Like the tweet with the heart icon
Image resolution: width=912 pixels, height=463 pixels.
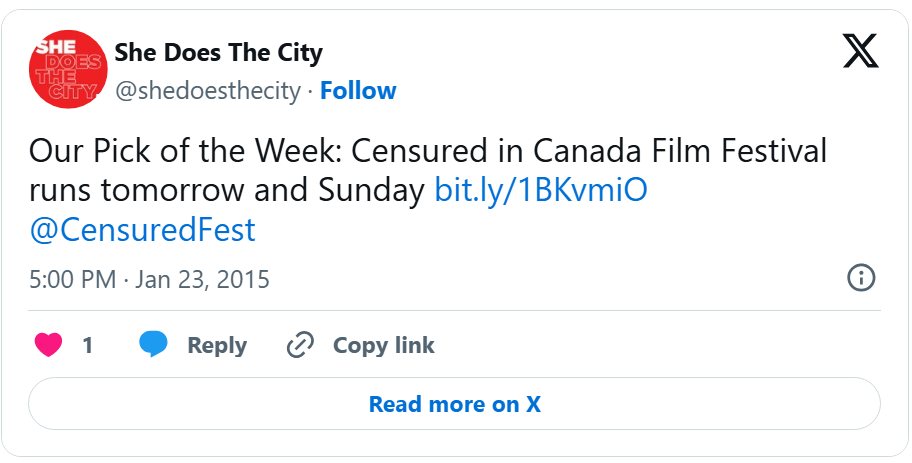click(x=48, y=345)
